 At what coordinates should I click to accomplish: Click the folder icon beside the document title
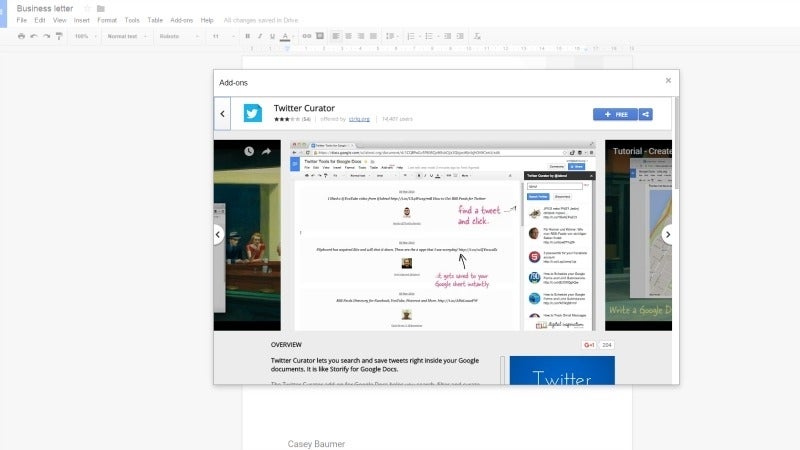(x=101, y=9)
